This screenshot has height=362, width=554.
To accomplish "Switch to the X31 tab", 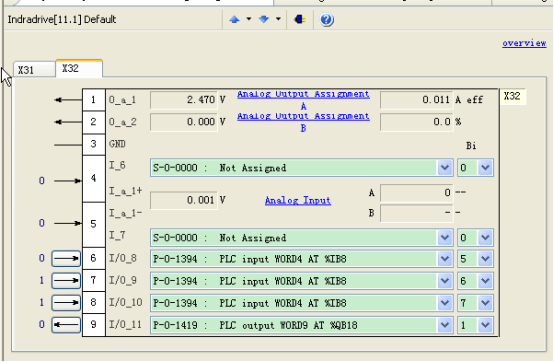I will 34,70.
